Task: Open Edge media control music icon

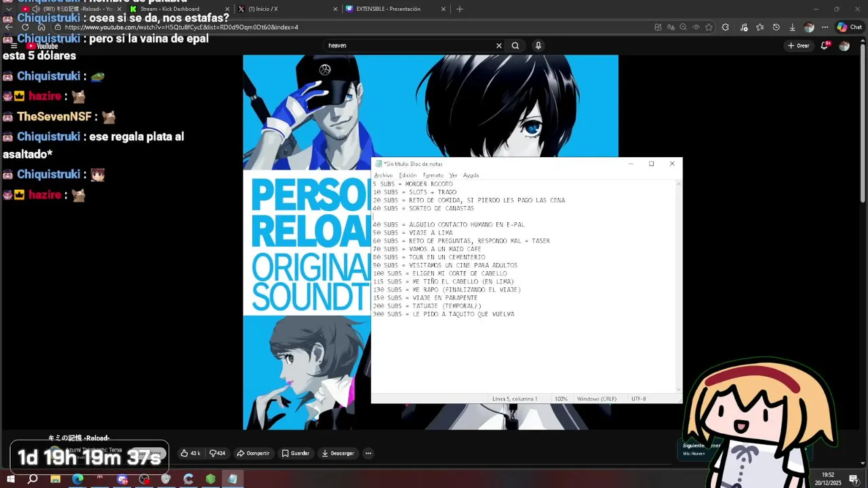Action: click(744, 27)
